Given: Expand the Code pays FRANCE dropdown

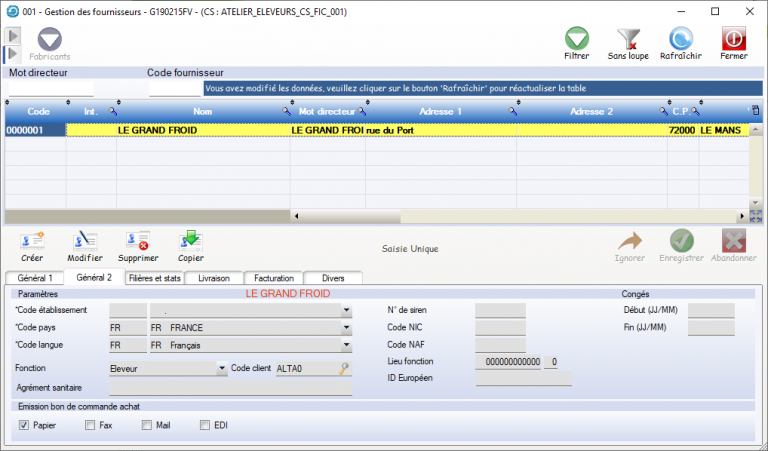Looking at the screenshot, I should tap(346, 328).
